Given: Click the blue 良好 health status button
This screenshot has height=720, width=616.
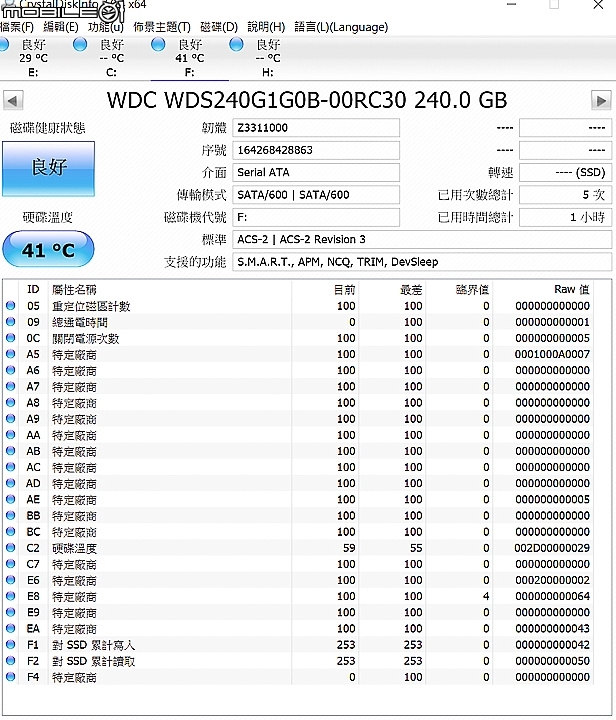Looking at the screenshot, I should (x=49, y=169).
